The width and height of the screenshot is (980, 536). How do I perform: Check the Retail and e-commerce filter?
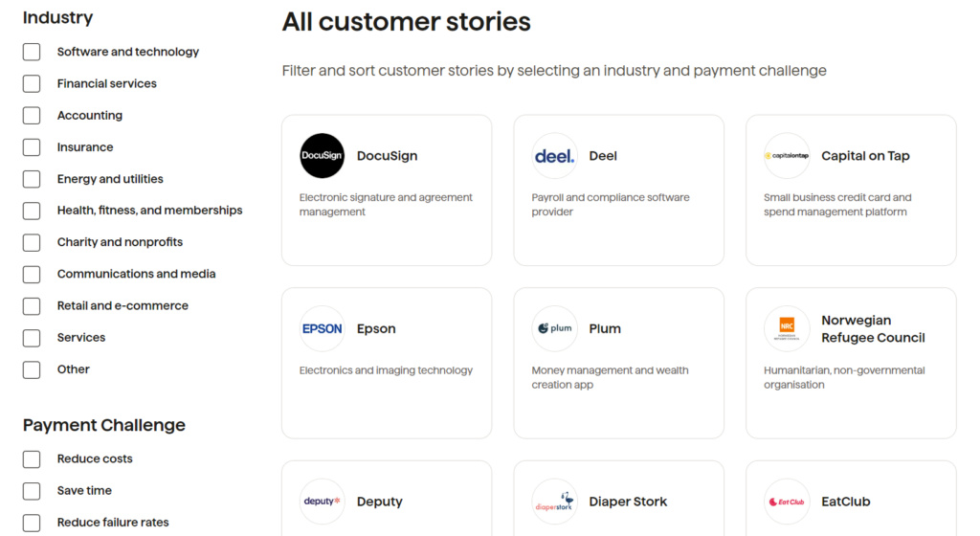(32, 306)
